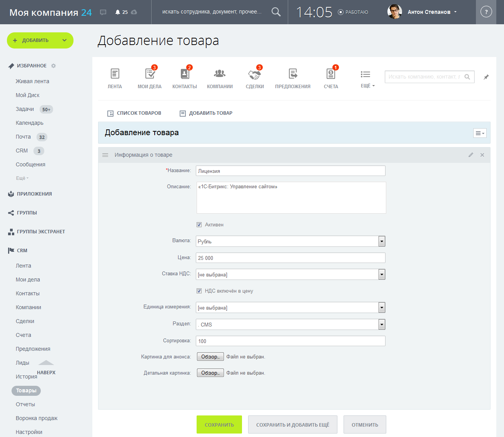Expand the Ещё toolbar menu
This screenshot has height=437, width=504.
[x=367, y=79]
